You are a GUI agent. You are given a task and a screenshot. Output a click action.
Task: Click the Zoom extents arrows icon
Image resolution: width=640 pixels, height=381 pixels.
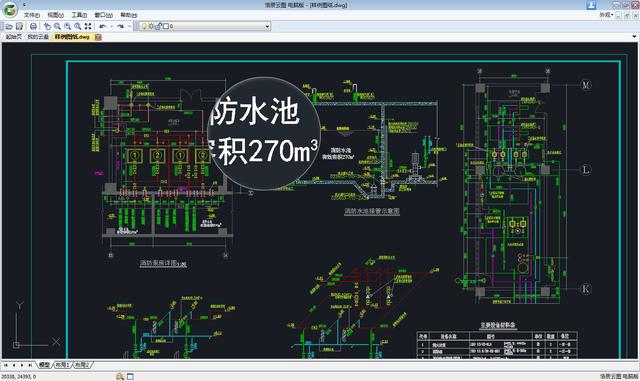88,26
